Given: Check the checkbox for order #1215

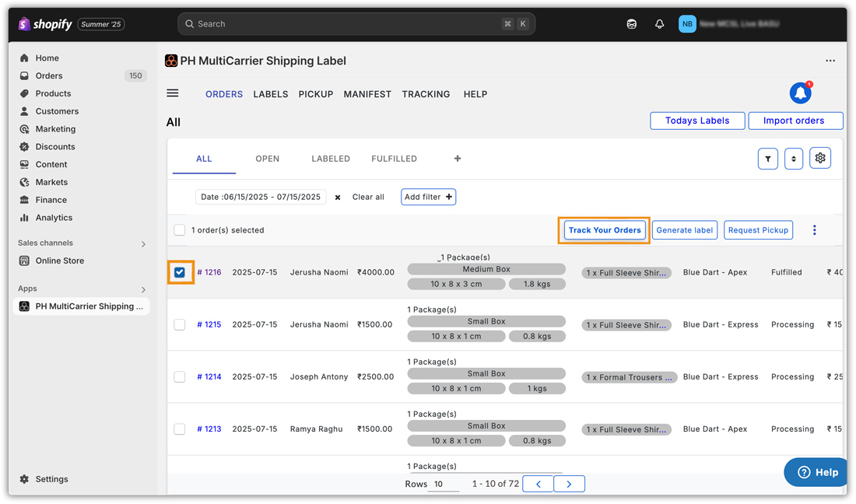Looking at the screenshot, I should (180, 324).
